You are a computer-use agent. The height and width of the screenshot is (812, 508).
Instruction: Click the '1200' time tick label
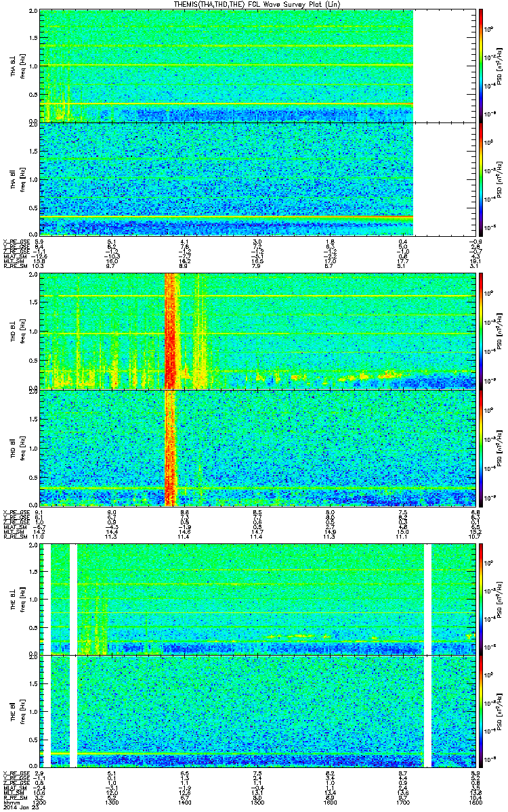coord(40,803)
